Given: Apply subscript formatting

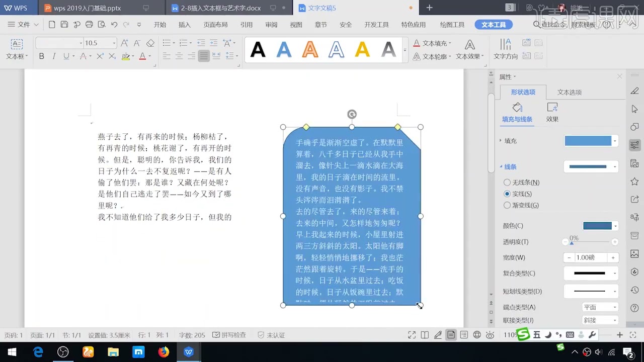Looking at the screenshot, I should pyautogui.click(x=112, y=56).
